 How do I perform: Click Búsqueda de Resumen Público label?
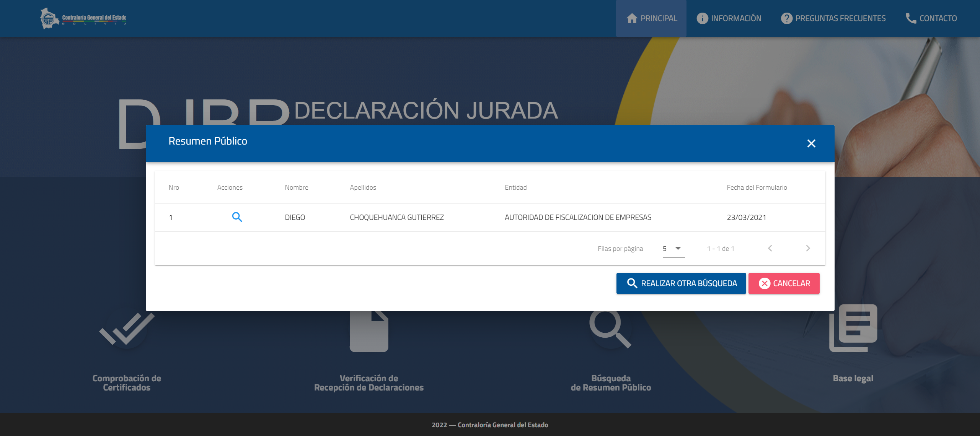click(611, 383)
